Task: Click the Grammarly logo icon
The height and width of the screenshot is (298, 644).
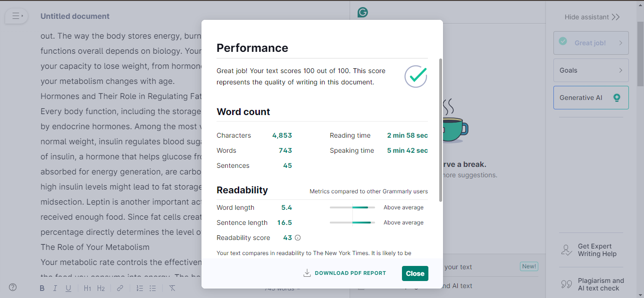Action: point(362,12)
